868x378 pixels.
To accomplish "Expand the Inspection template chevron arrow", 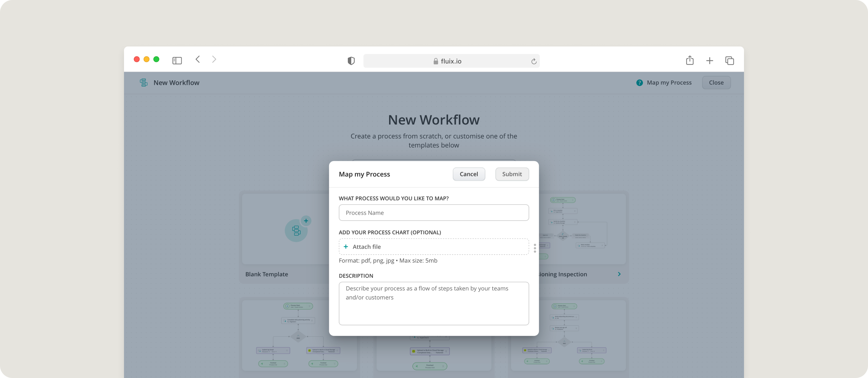I will [619, 274].
